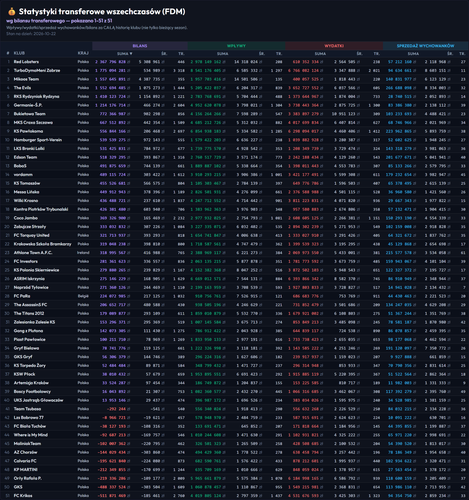Click the KS Tomaszów club name
469x500 pixels.
pyautogui.click(x=27, y=183)
